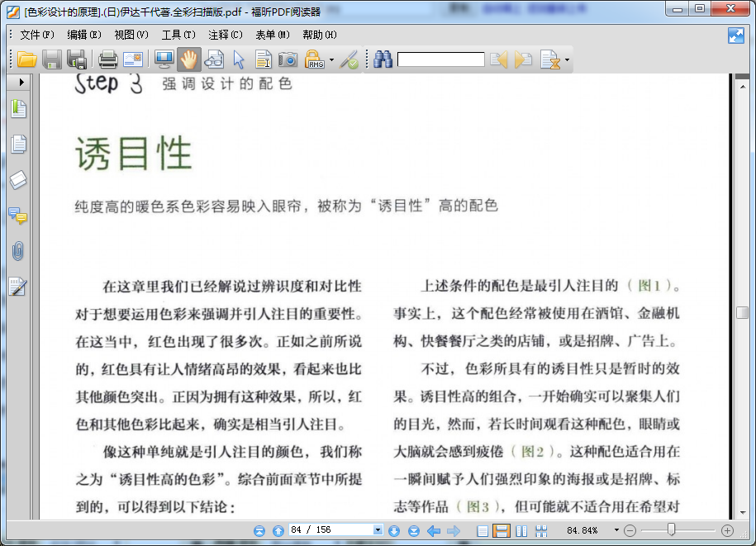Open the search options dropdown arrow

567,60
